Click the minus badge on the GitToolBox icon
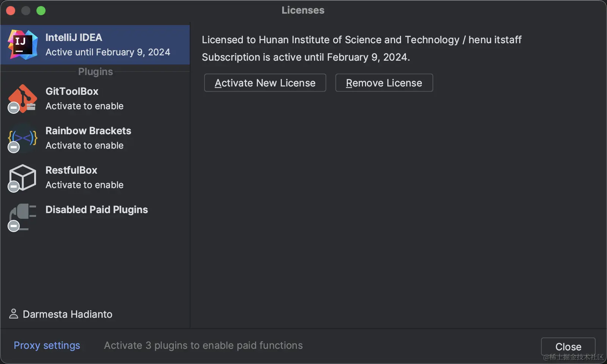This screenshot has height=364, width=607. [14, 108]
